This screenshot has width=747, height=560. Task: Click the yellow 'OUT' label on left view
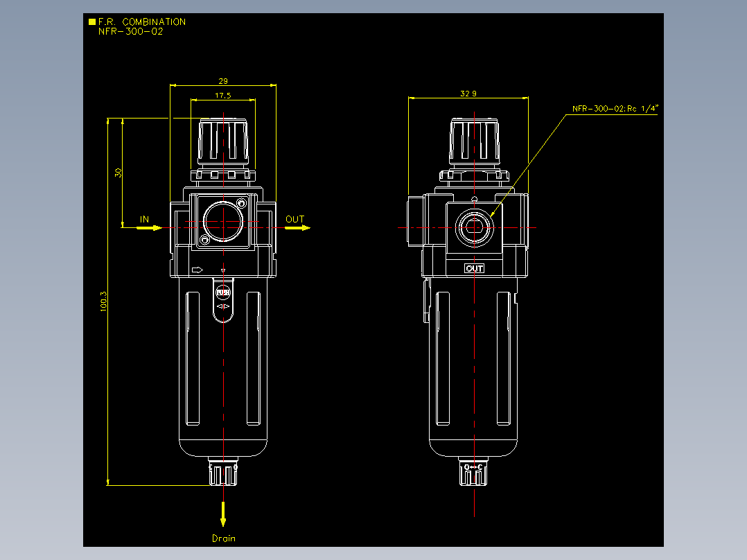point(295,219)
